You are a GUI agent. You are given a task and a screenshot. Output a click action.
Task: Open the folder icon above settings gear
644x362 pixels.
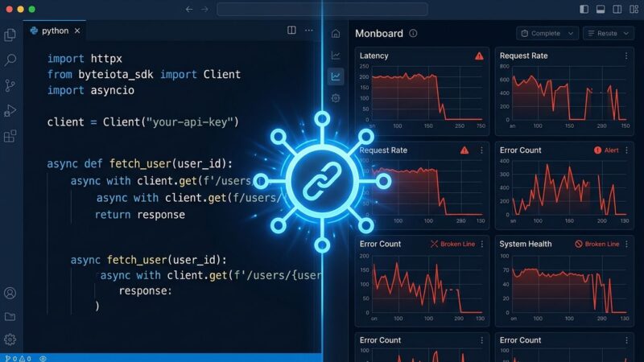(10, 316)
